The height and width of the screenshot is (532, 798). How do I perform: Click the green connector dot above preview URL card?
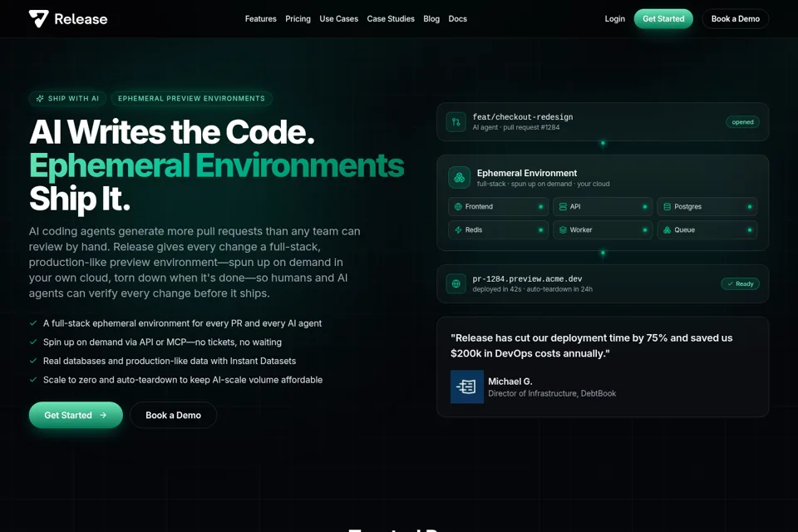[603, 253]
